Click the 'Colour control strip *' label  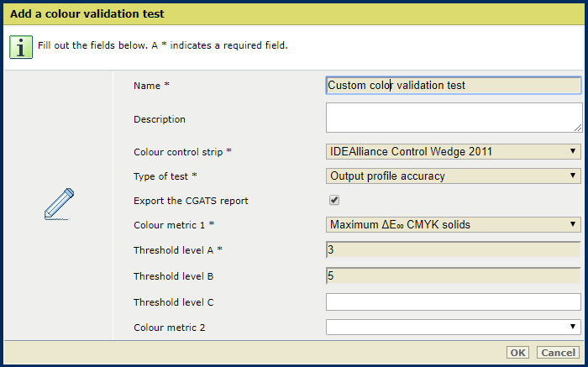click(x=182, y=152)
